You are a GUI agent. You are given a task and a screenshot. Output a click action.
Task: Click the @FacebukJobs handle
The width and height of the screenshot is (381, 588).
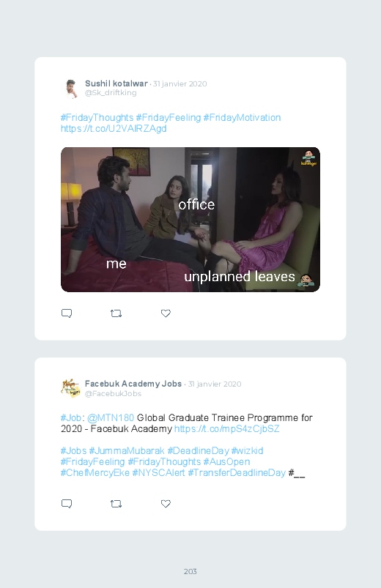coord(113,393)
